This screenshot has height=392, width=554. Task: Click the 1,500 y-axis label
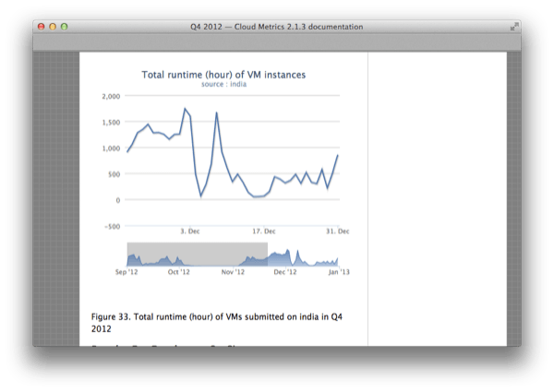pos(112,123)
